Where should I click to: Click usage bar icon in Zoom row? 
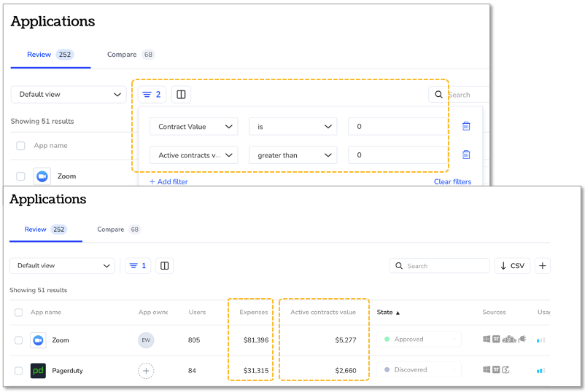[x=541, y=340]
